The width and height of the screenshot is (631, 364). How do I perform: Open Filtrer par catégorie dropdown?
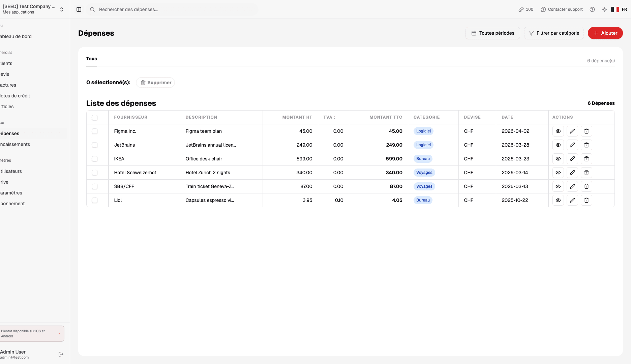[x=554, y=33]
